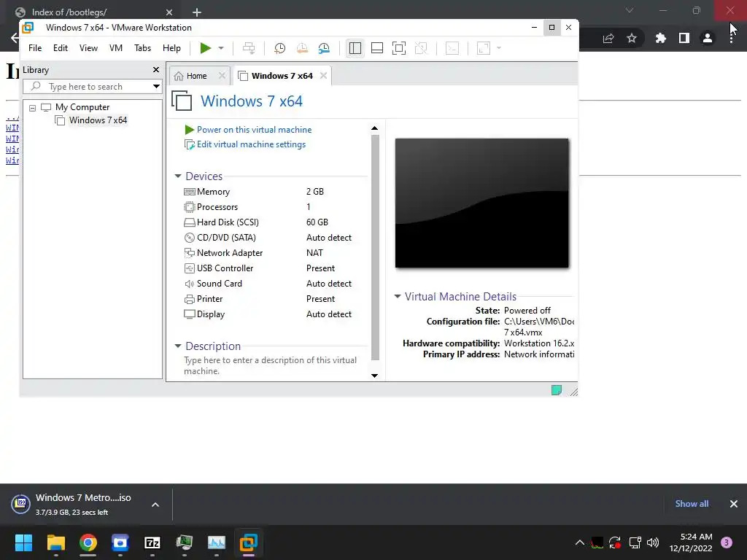
Task: Click the Hard Disk (SCSI) device icon
Action: (x=189, y=222)
